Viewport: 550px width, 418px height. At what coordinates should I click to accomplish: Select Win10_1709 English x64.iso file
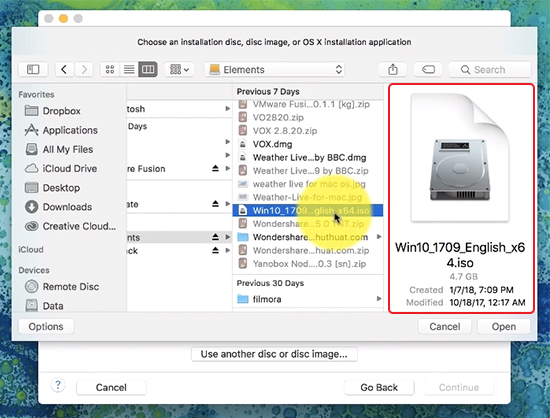tap(308, 210)
